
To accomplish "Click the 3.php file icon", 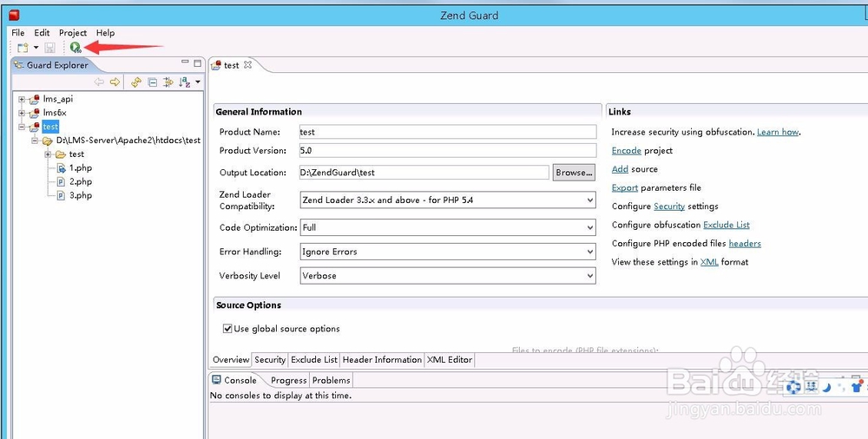I will (x=62, y=196).
